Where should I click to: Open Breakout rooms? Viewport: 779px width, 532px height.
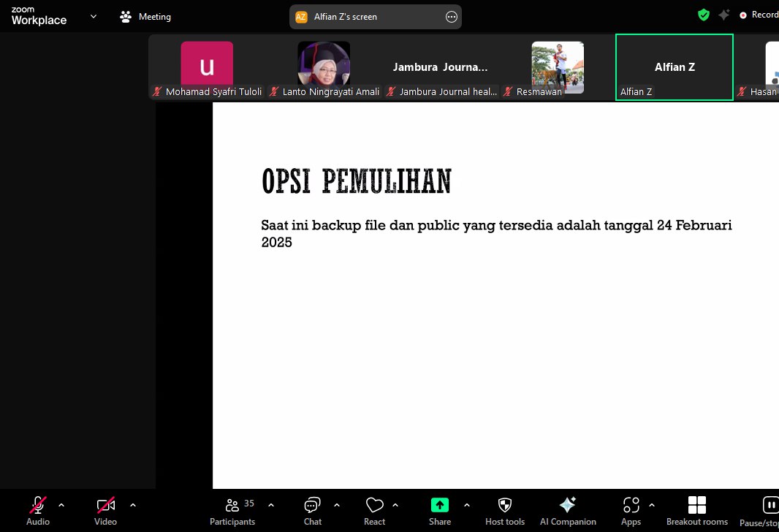pyautogui.click(x=697, y=511)
